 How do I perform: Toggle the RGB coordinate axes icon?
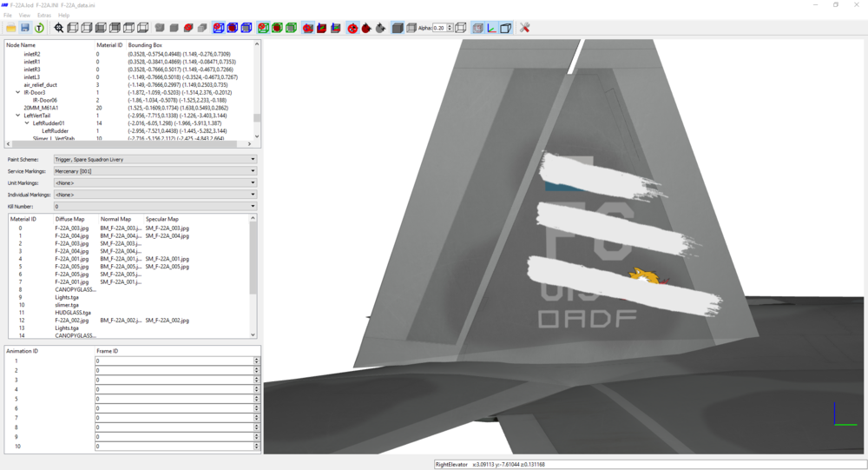[491, 28]
